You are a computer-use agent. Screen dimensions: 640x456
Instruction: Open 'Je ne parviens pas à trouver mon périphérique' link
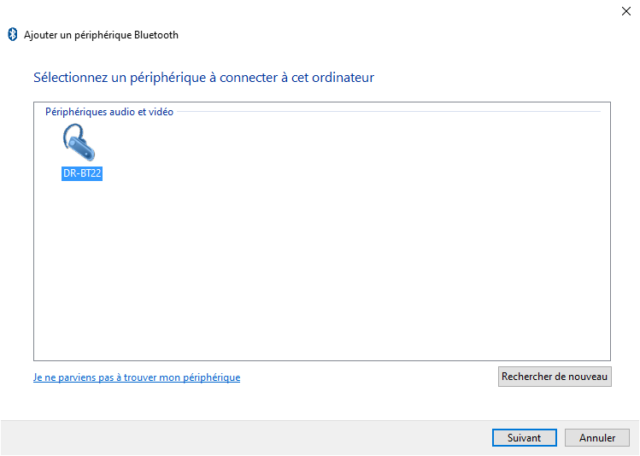tap(137, 378)
